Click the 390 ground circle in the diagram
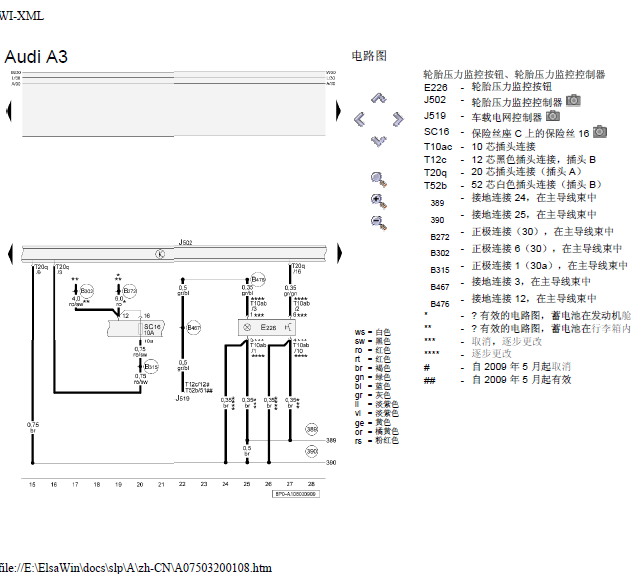 pyautogui.click(x=312, y=451)
